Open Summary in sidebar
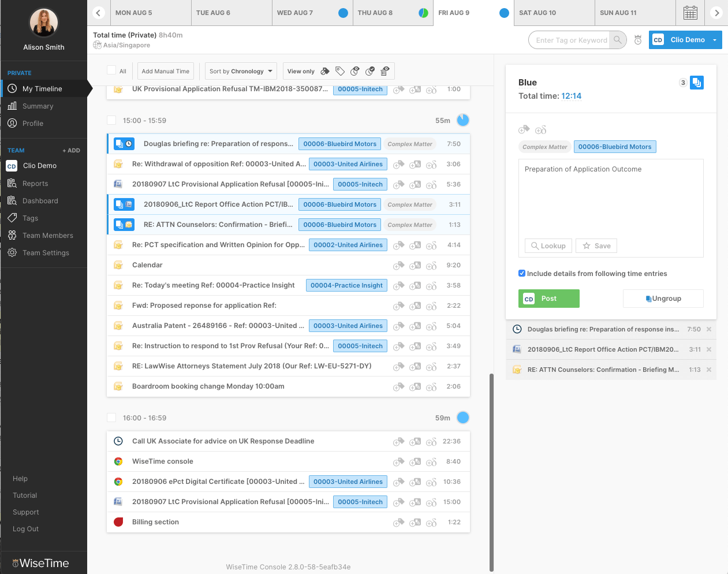 coord(38,106)
